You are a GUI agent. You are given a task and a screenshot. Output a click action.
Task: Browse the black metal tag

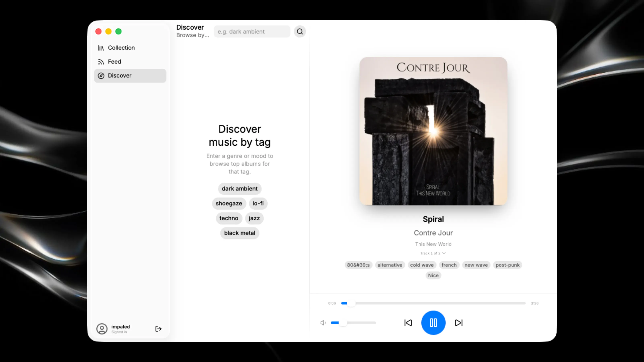point(239,233)
